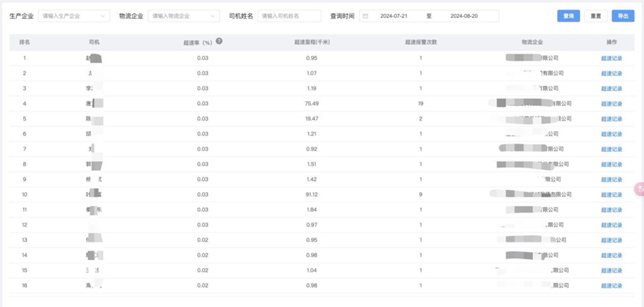Open 超速记录 for rank 11

pos(611,210)
